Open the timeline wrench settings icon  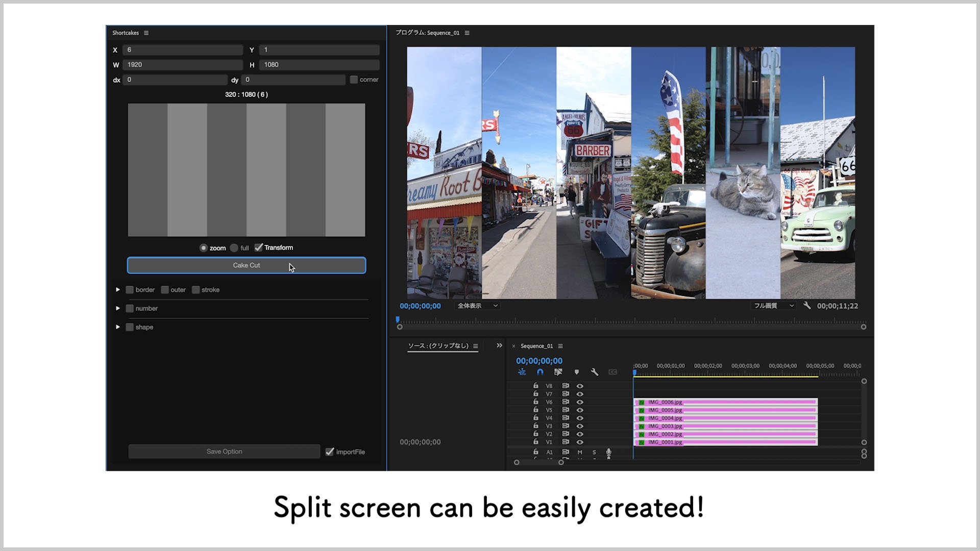tap(595, 372)
